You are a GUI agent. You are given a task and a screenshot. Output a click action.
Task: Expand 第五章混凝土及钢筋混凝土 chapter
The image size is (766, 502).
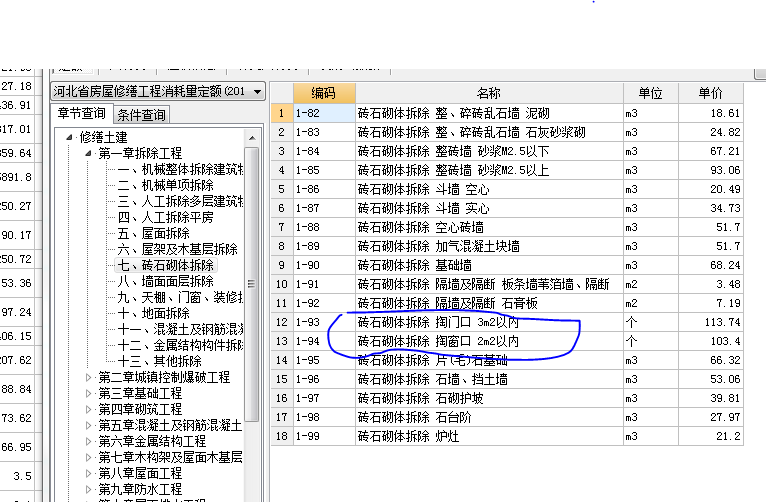point(88,425)
